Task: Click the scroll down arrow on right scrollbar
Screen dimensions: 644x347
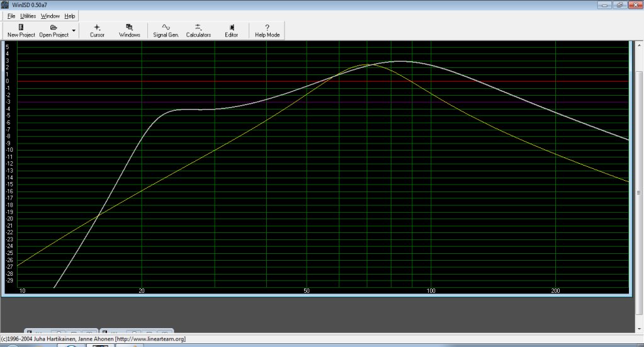Action: (639, 329)
